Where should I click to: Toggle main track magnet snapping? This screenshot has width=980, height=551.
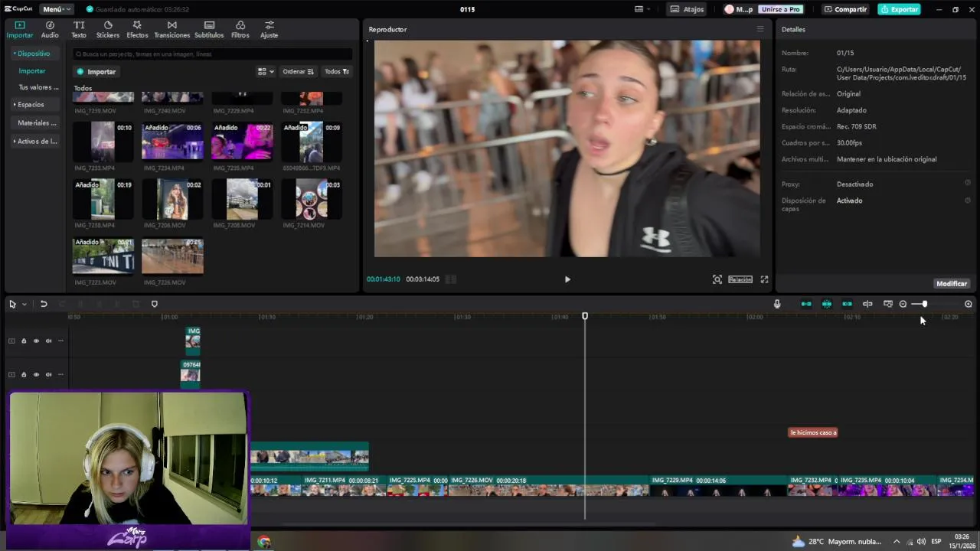pyautogui.click(x=806, y=304)
